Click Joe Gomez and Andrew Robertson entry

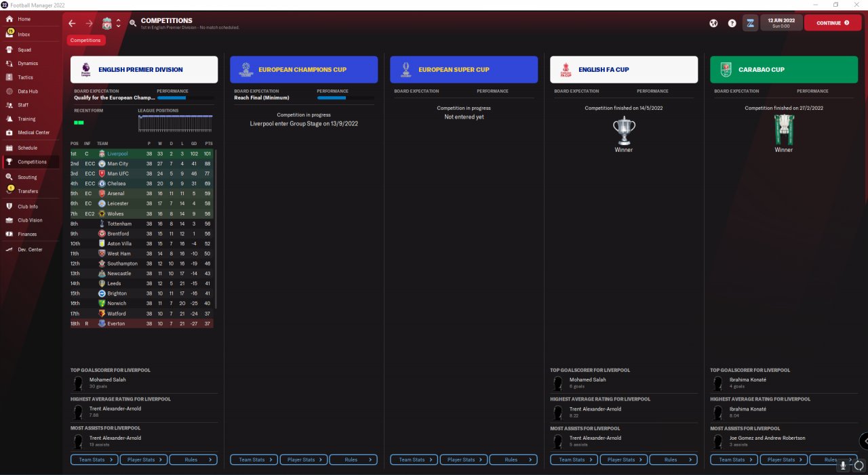[x=767, y=438]
